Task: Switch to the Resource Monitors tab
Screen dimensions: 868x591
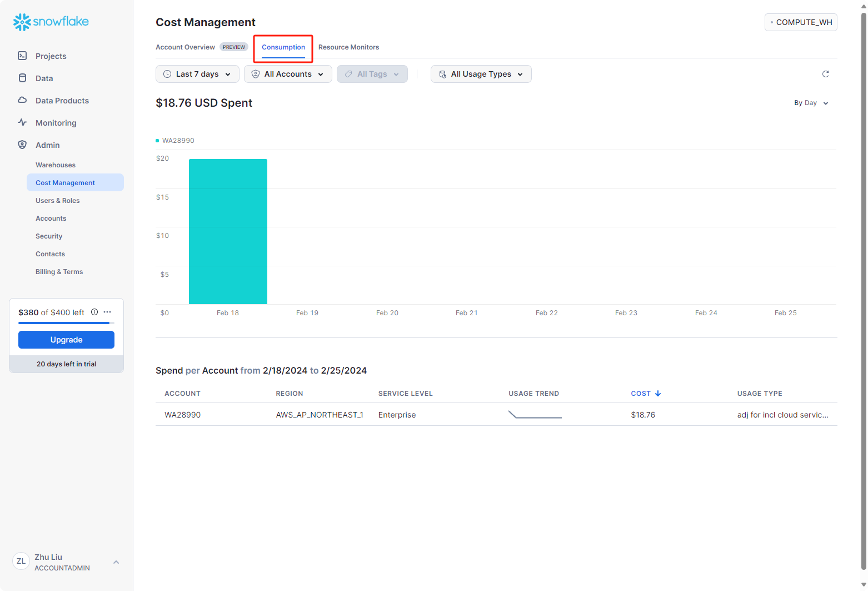Action: (348, 47)
